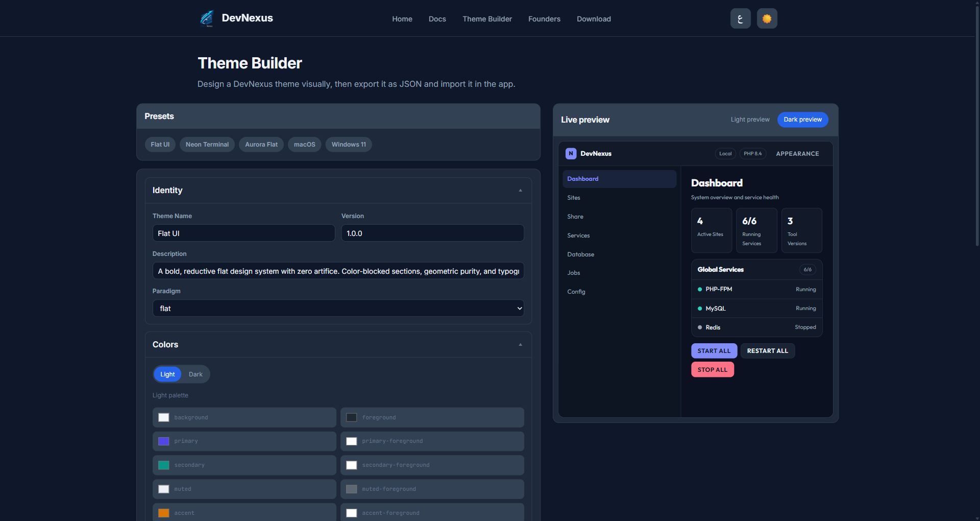The height and width of the screenshot is (521, 980).
Task: Open the secondary color swatch
Action: [x=164, y=465]
